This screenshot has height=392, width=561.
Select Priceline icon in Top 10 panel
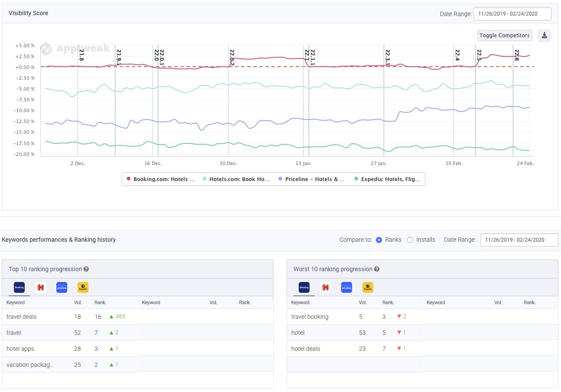point(62,287)
